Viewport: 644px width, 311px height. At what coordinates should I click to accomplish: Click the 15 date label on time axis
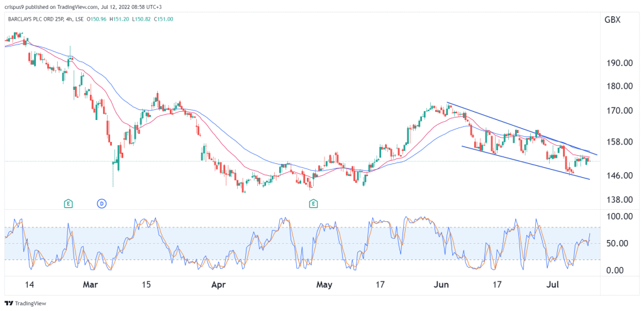(x=147, y=285)
